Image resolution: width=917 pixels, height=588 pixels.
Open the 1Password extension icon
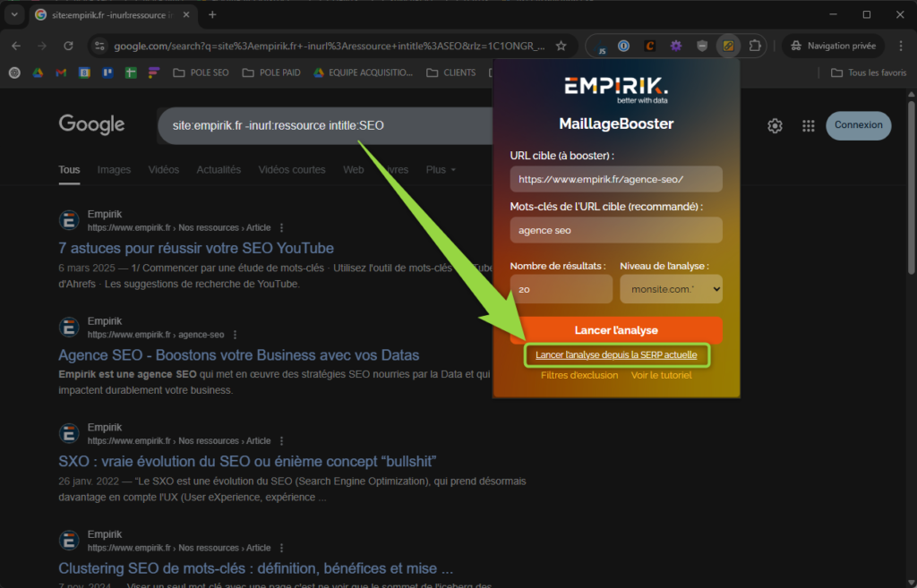[x=623, y=46]
